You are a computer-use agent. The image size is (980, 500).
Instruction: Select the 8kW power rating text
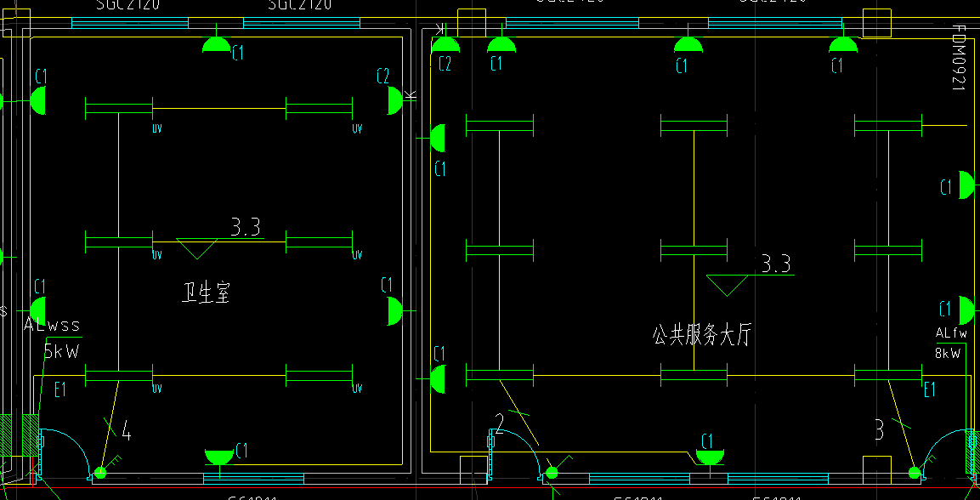pyautogui.click(x=948, y=353)
